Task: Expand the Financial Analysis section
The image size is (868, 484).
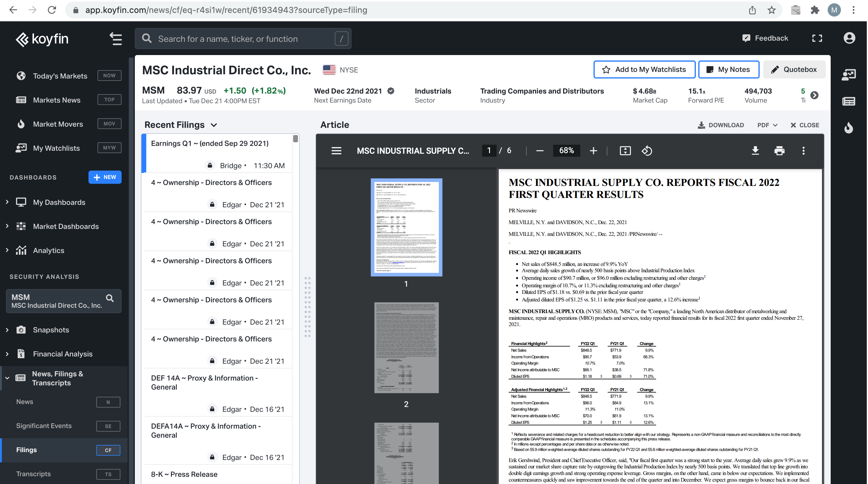Action: [7, 354]
